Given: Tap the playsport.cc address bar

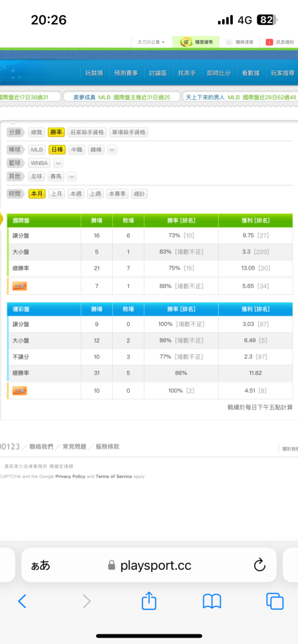Looking at the screenshot, I should click(149, 565).
